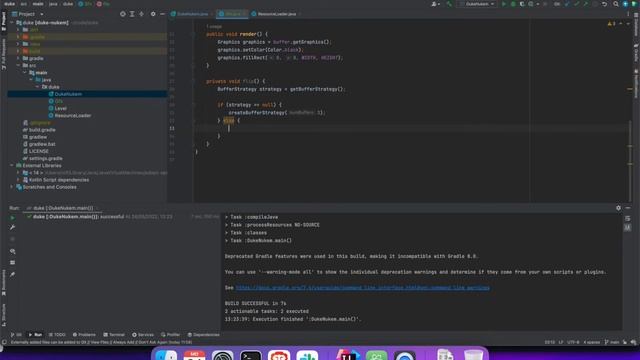Click the Build hammer icon
Viewport: 640px width, 360px height.
[x=449, y=4]
